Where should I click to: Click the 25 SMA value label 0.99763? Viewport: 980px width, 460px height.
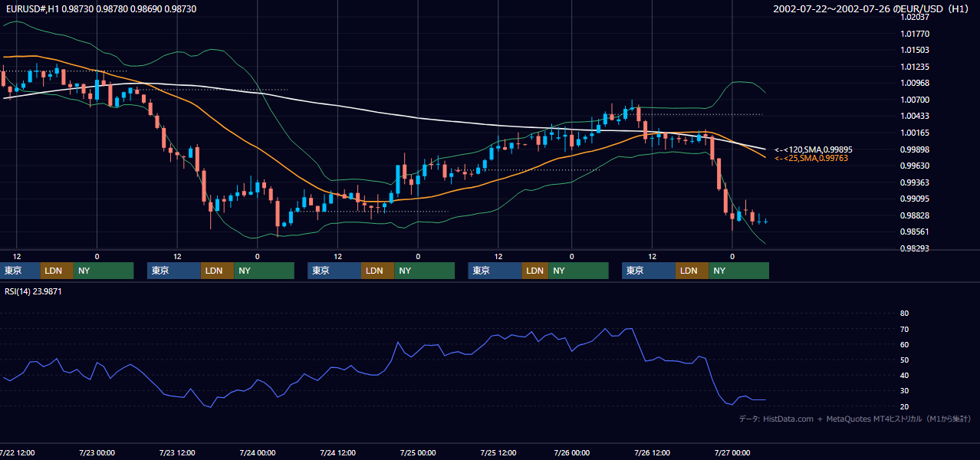point(811,157)
